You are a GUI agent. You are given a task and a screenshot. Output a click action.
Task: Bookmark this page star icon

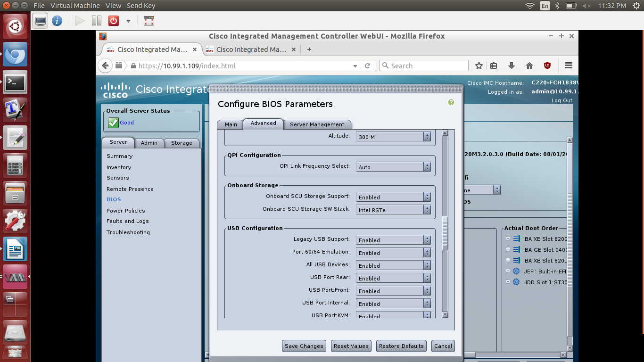click(479, 66)
